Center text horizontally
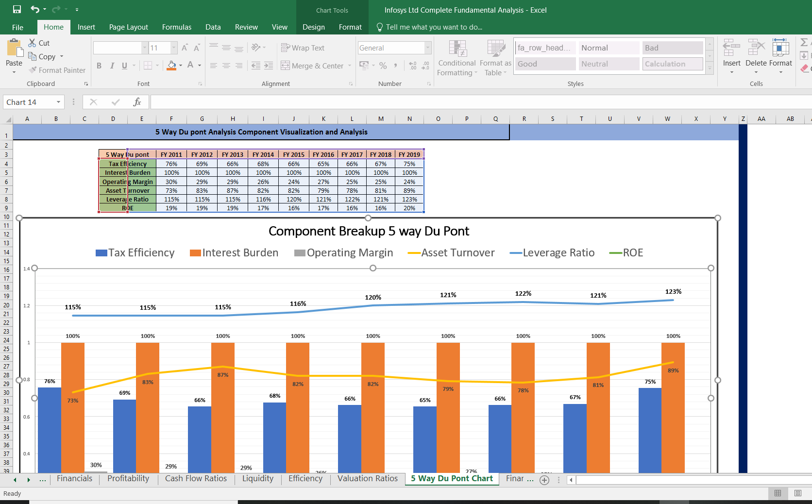This screenshot has height=504, width=812. pyautogui.click(x=226, y=66)
